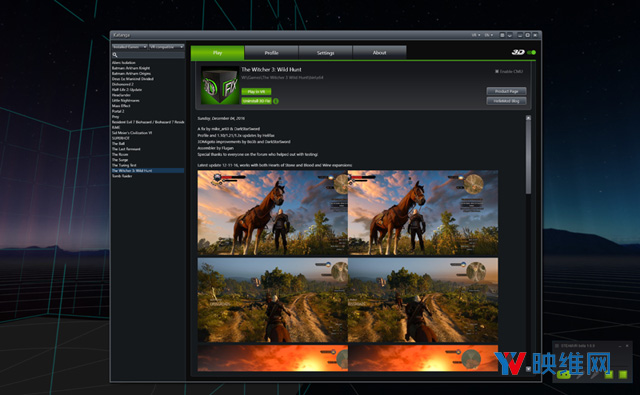Open the VR mode dropdown in title bar
The image size is (640, 395).
[x=476, y=35]
